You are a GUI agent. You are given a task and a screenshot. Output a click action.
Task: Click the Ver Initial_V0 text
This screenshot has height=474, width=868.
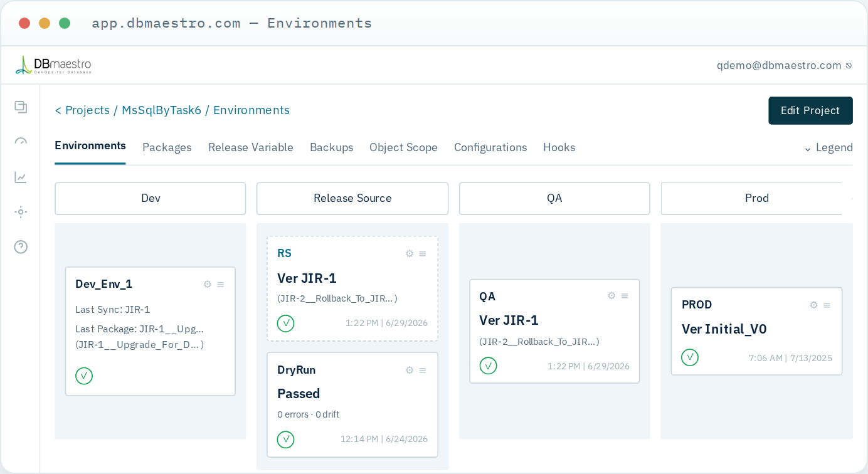tap(724, 329)
